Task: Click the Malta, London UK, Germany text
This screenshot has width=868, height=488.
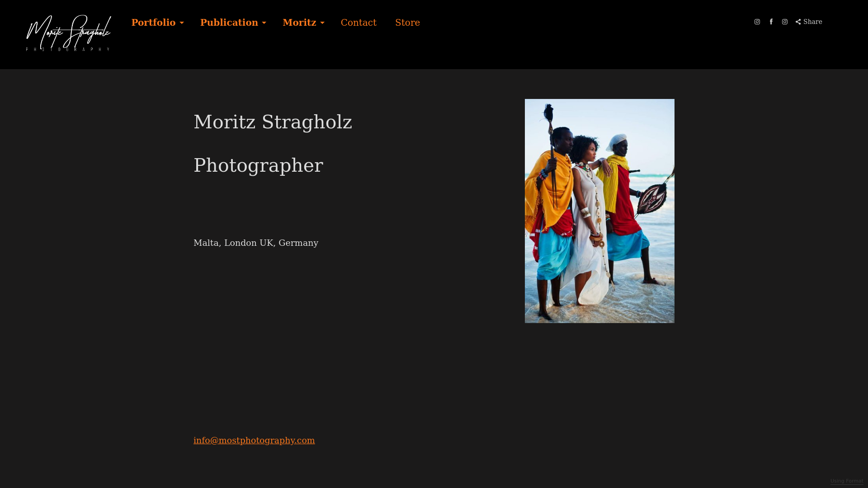Action: 256,243
